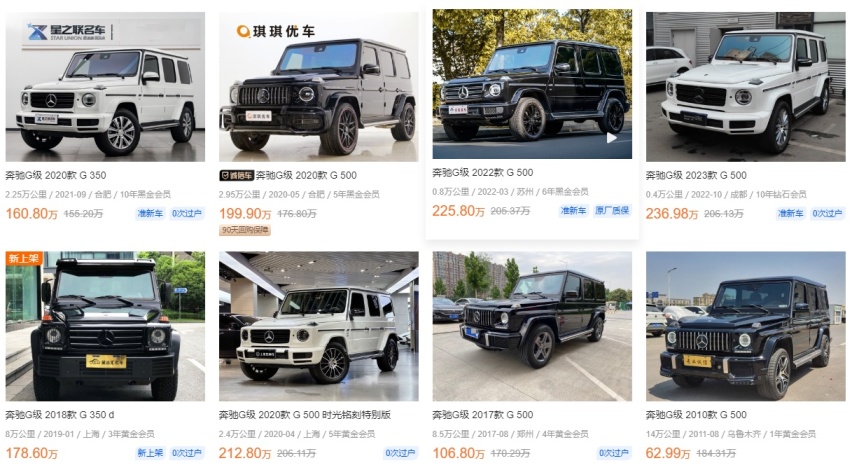Click the 严选车 badge on 2020款 G 500

tap(236, 176)
